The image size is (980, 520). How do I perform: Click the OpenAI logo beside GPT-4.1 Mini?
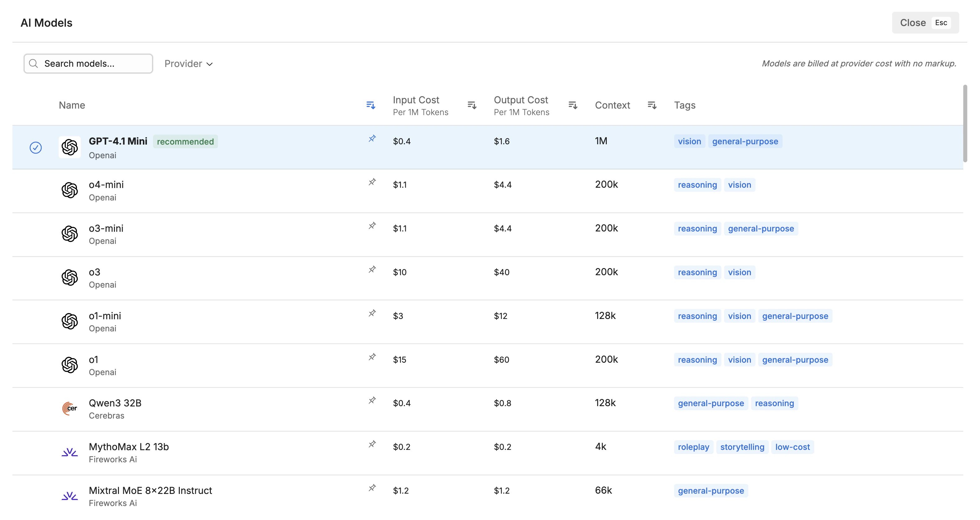click(x=70, y=147)
